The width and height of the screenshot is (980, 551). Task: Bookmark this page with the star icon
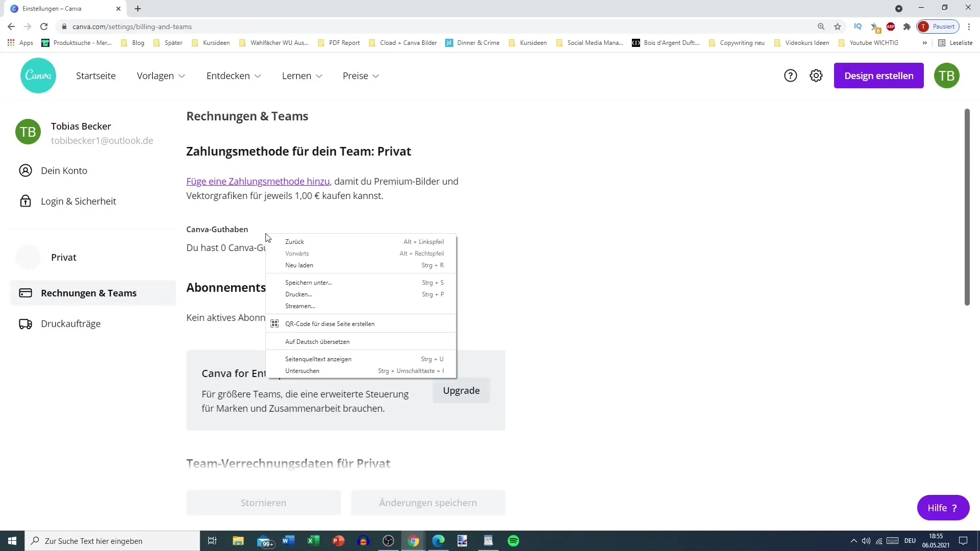838,27
